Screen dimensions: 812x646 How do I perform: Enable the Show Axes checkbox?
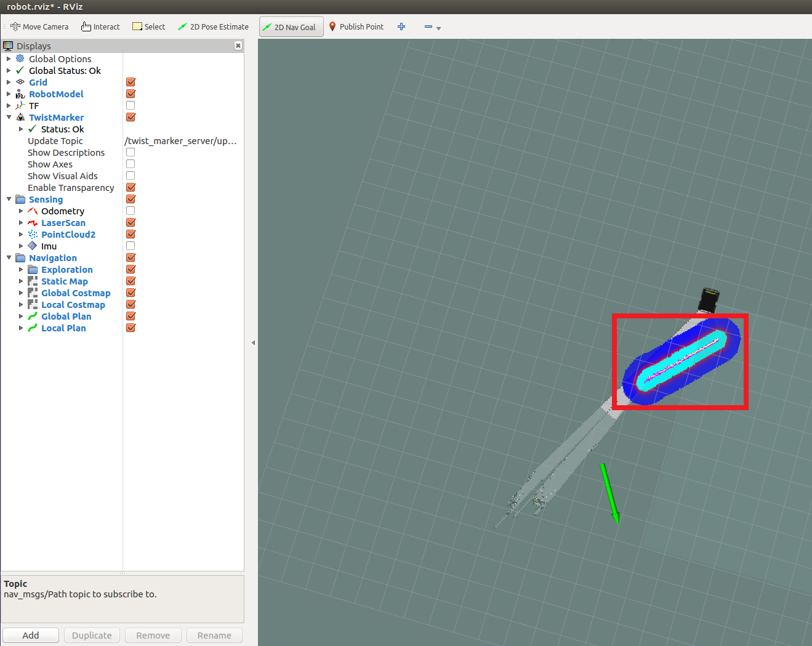(x=131, y=164)
